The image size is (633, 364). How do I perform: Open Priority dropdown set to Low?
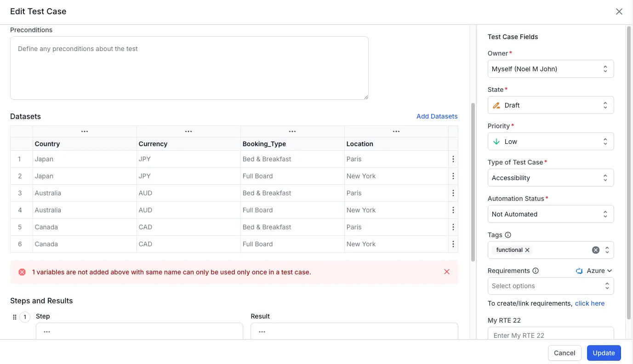[x=550, y=142]
